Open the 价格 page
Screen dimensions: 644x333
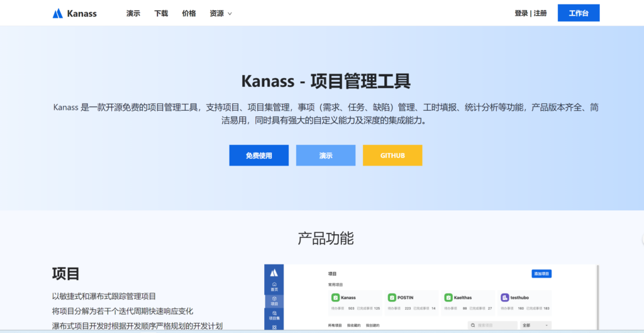pos(189,13)
